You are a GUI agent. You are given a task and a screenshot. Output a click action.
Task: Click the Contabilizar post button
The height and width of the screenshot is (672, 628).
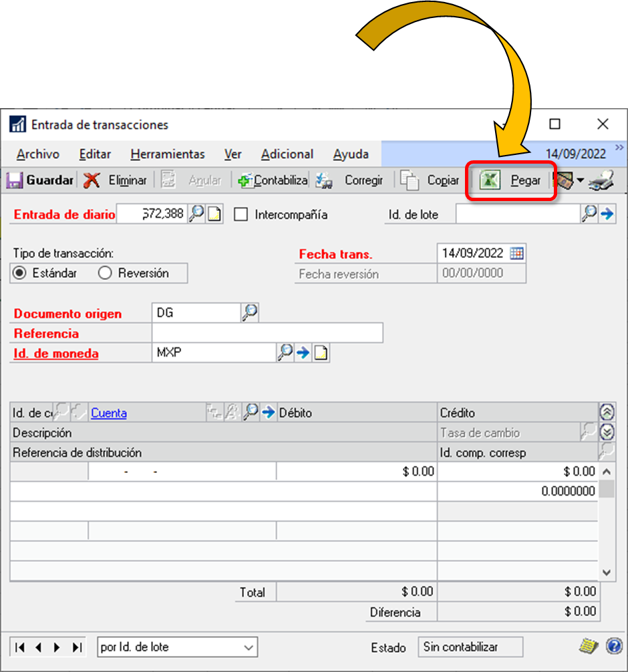pos(273,180)
